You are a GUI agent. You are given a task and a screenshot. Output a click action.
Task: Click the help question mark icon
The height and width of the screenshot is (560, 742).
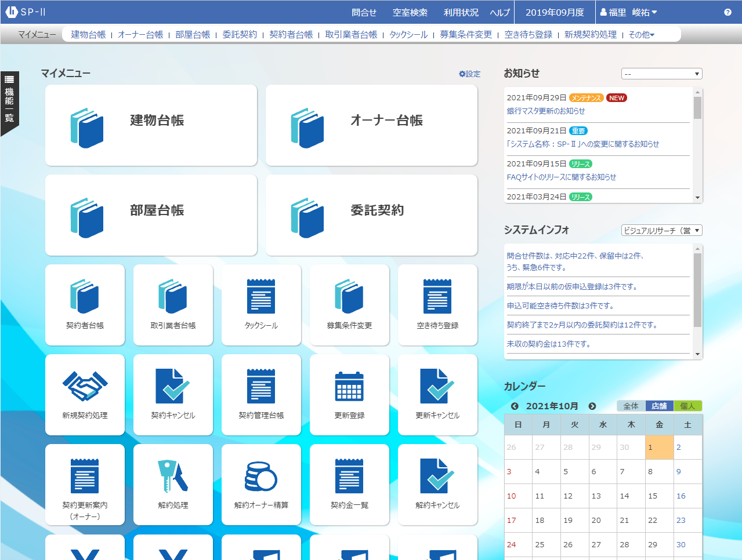(727, 12)
